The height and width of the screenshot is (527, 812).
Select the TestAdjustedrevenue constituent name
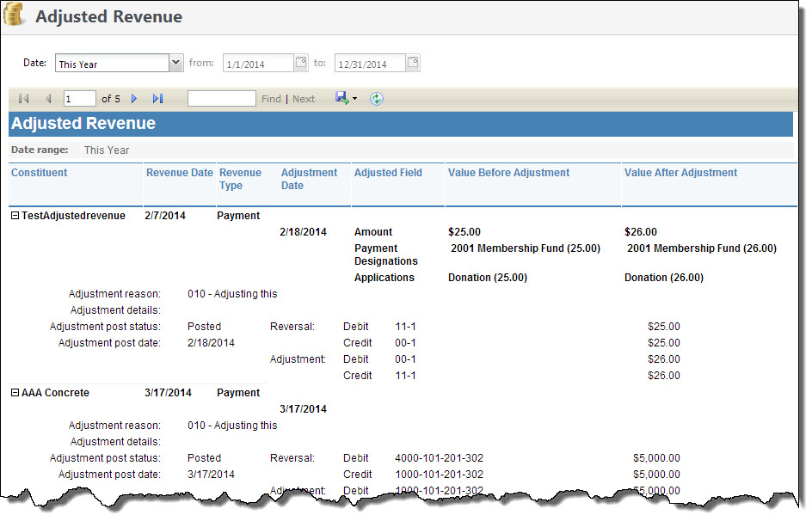tap(73, 215)
